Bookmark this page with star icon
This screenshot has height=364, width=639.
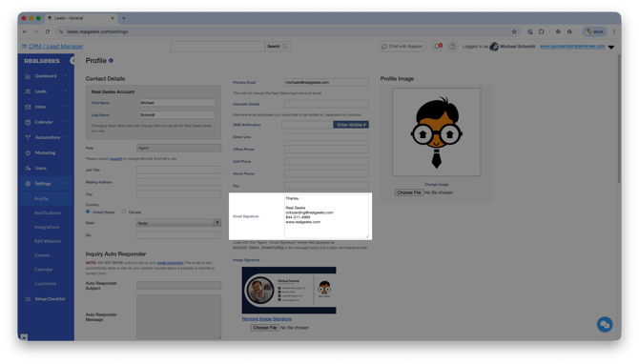click(514, 31)
